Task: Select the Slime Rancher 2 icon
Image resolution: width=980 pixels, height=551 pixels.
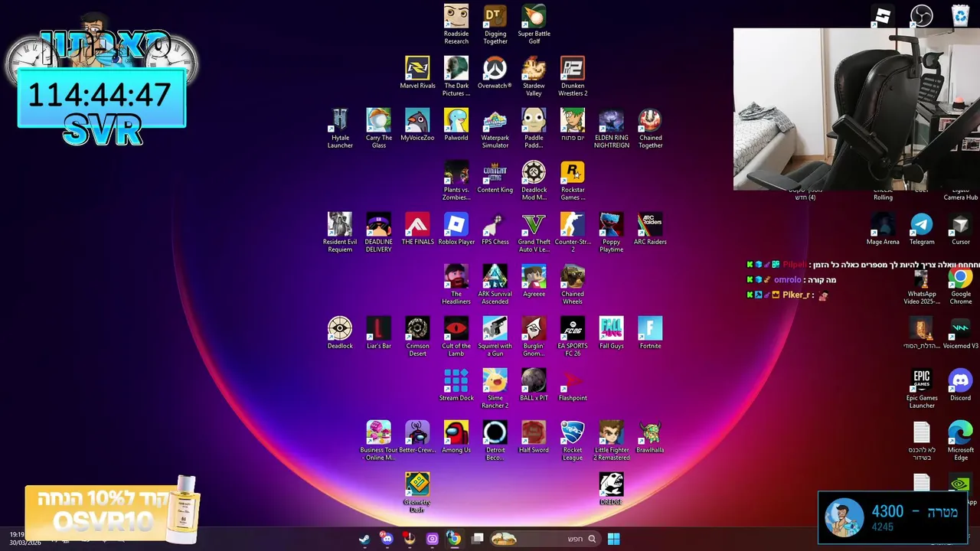Action: click(x=495, y=380)
